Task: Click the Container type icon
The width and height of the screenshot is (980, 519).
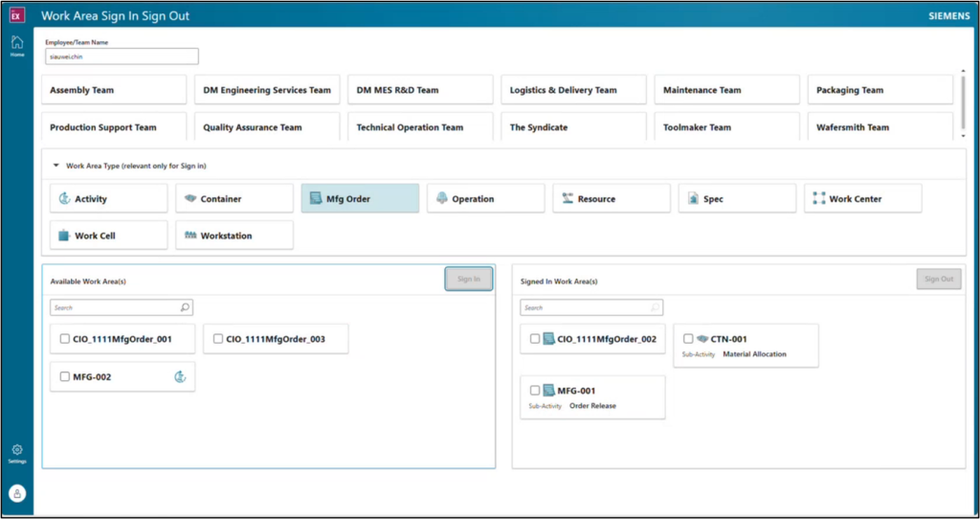Action: point(190,199)
